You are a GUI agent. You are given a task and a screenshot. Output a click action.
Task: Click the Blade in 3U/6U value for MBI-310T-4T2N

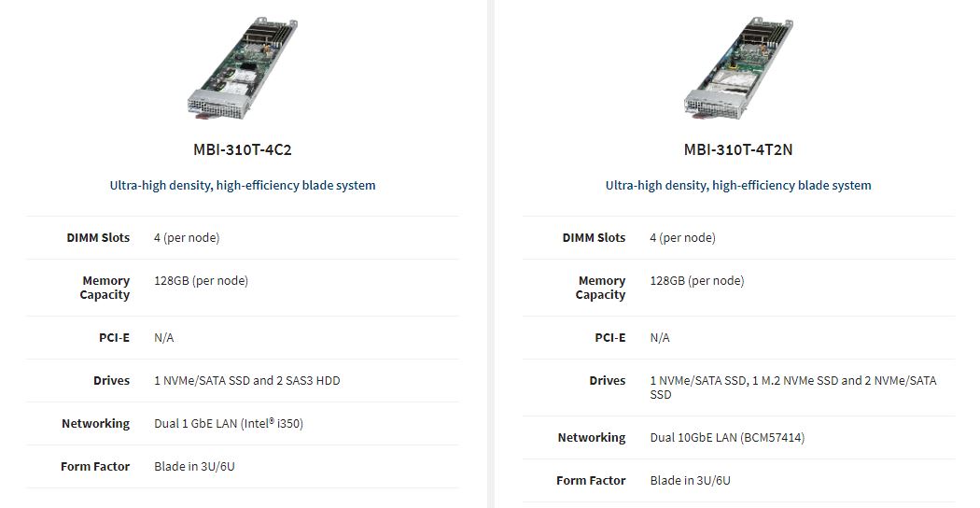pyautogui.click(x=691, y=480)
